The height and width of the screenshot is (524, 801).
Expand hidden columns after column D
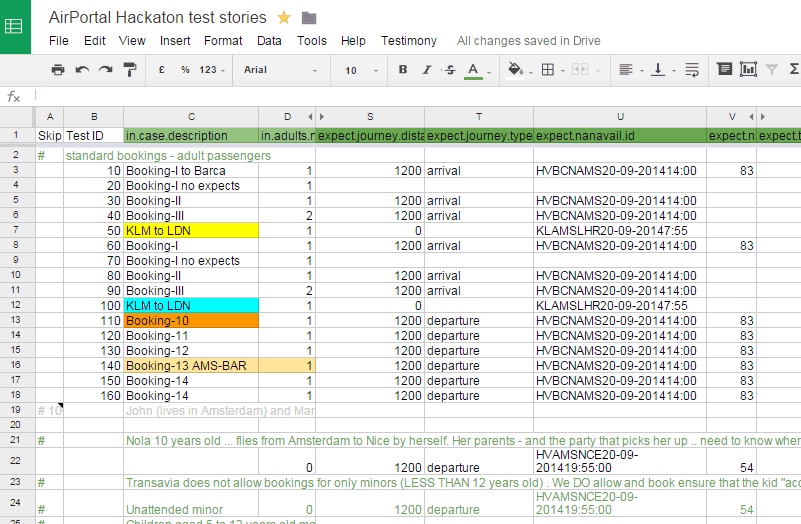point(310,117)
